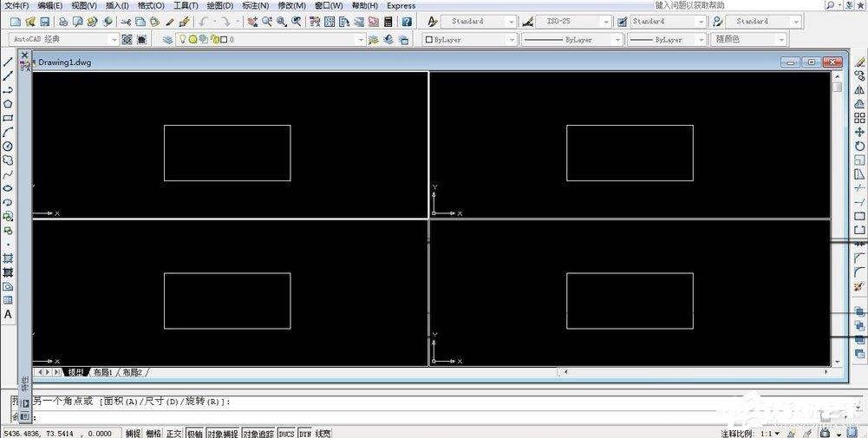The width and height of the screenshot is (868, 438).
Task: Open the 修改(M) menu
Action: tap(291, 5)
